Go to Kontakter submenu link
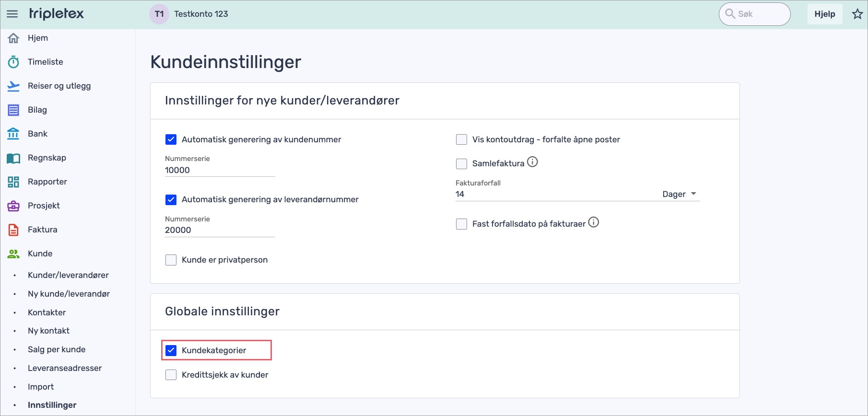 click(x=47, y=312)
